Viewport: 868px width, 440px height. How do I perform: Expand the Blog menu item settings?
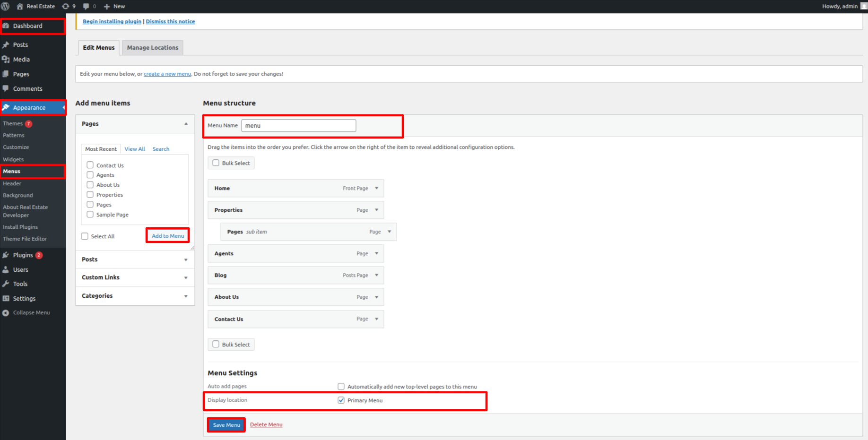377,275
